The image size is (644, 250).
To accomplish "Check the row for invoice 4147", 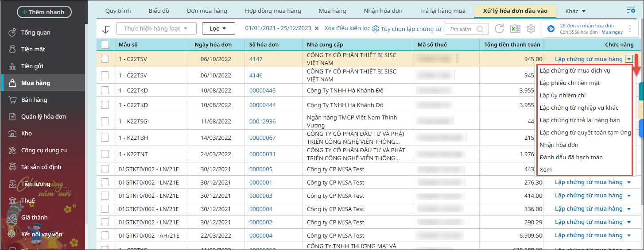I will tap(105, 59).
